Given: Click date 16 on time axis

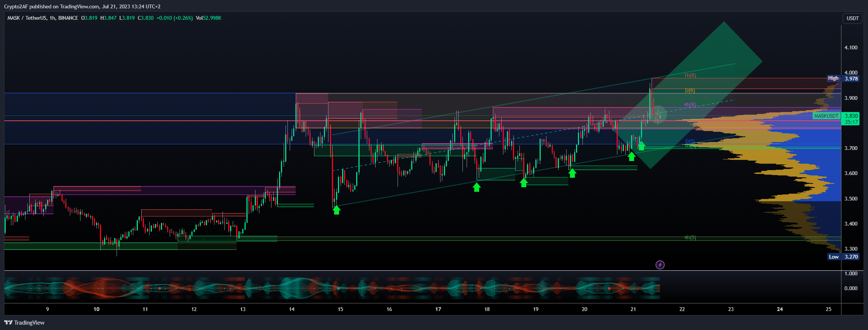Looking at the screenshot, I should pyautogui.click(x=389, y=309).
